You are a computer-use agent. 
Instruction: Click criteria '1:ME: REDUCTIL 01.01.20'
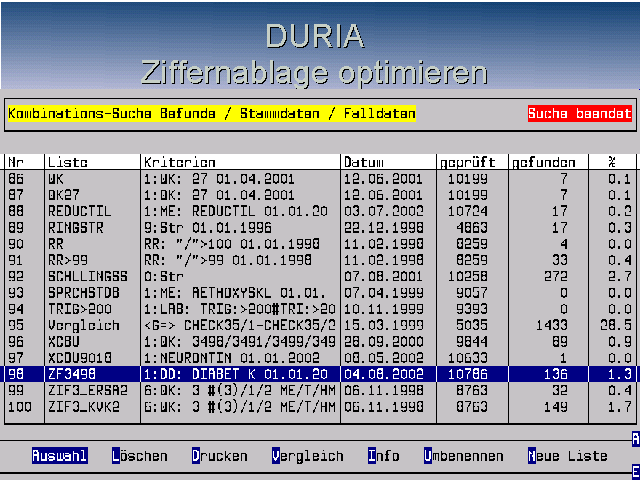[x=236, y=211]
